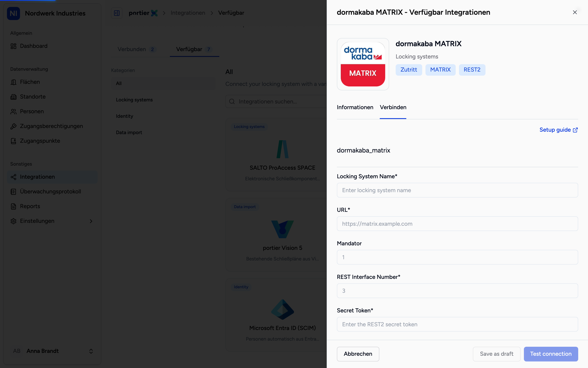
Task: Click the Data import badge on portier card
Action: tap(245, 207)
